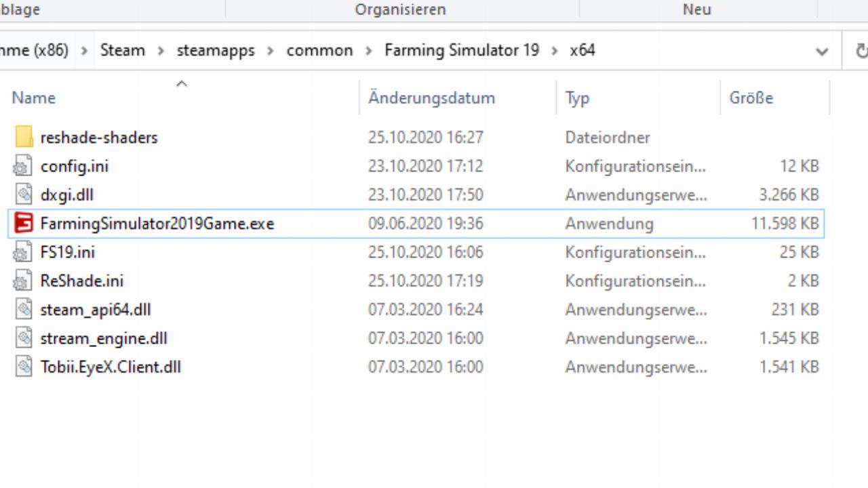This screenshot has height=488, width=868.
Task: Click the Dateiordner type cell
Action: (x=608, y=138)
